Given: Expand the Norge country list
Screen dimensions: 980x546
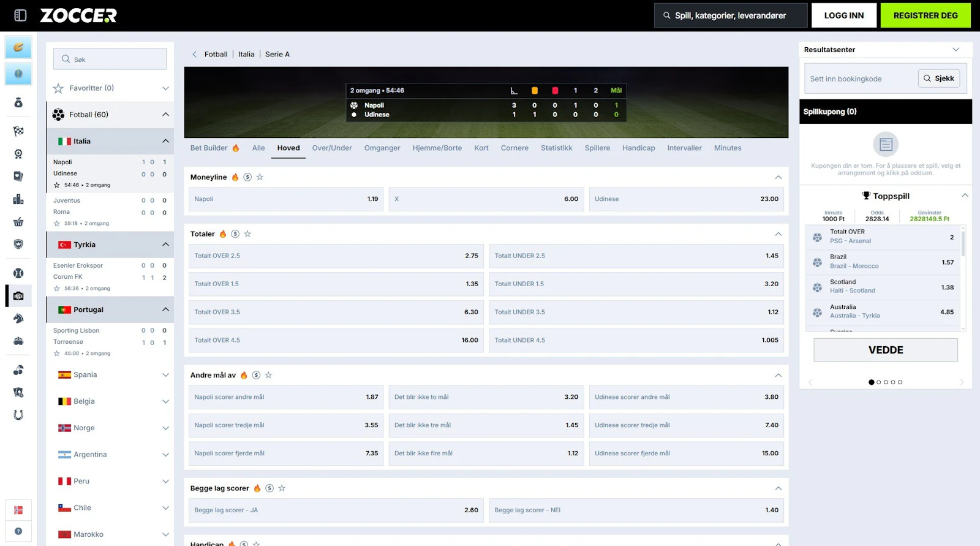Looking at the screenshot, I should coord(110,428).
